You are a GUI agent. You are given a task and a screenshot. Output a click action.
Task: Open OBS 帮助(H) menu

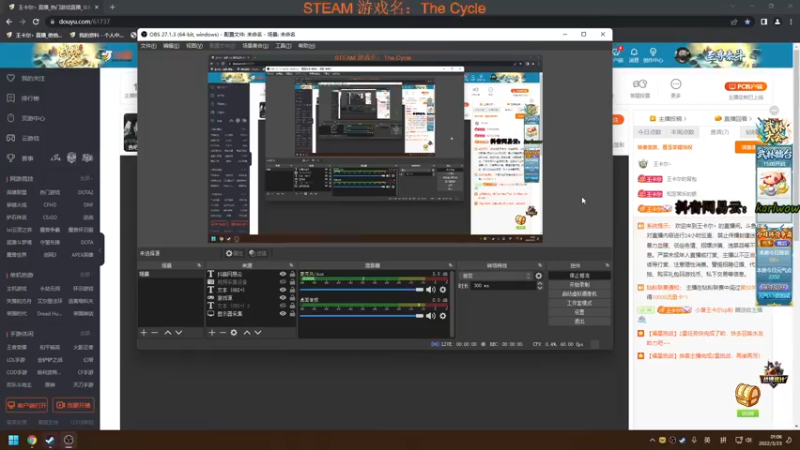pos(307,46)
